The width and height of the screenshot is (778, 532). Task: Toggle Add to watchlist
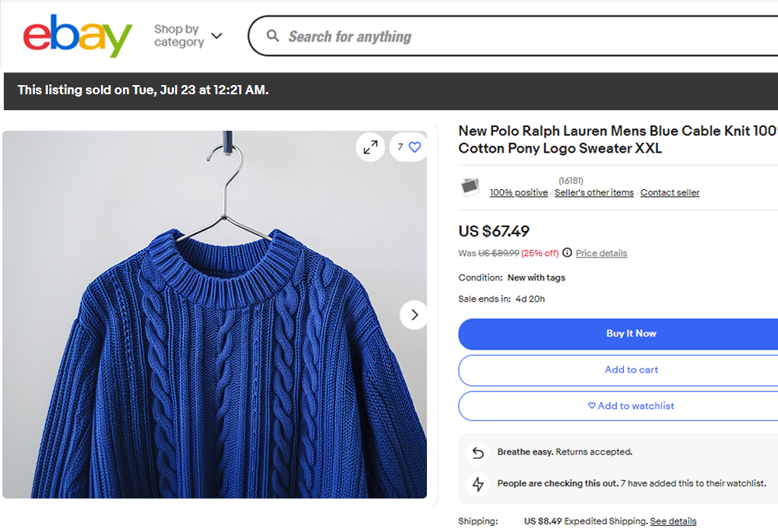point(631,406)
